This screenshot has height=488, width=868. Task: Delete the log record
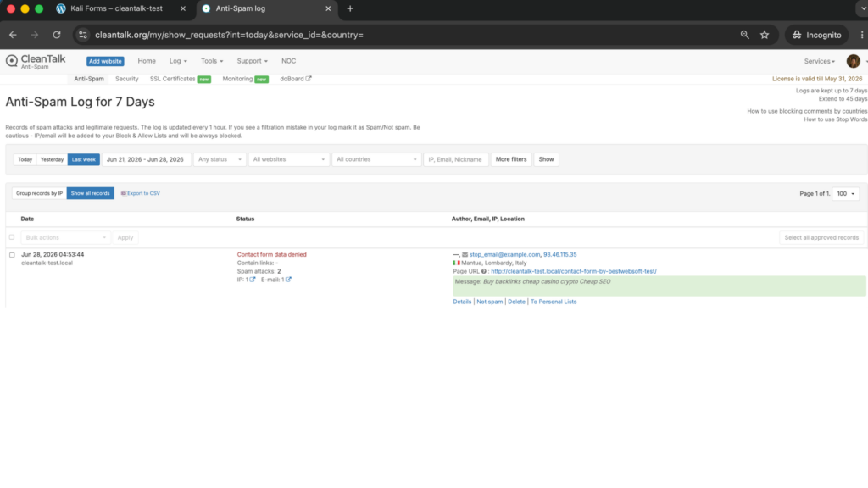pos(516,302)
